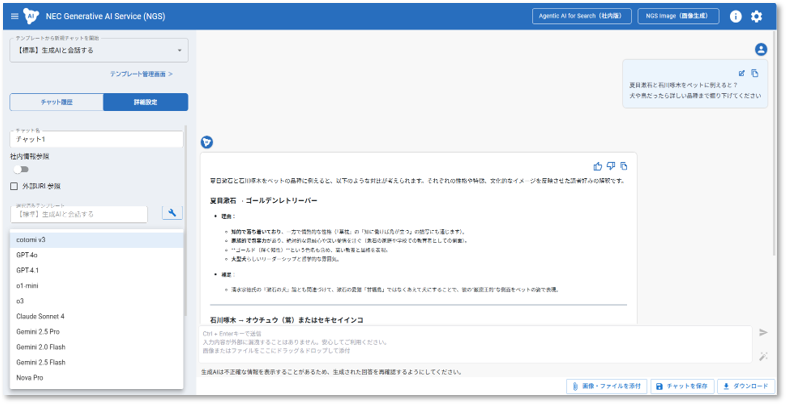Pick GPT-4o from the model list

click(x=28, y=255)
